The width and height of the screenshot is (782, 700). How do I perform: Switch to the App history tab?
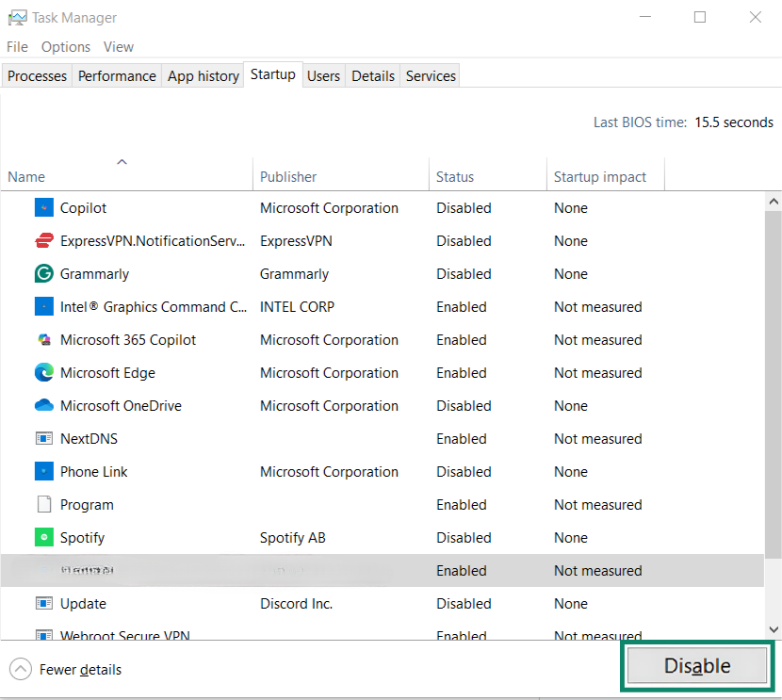[203, 75]
